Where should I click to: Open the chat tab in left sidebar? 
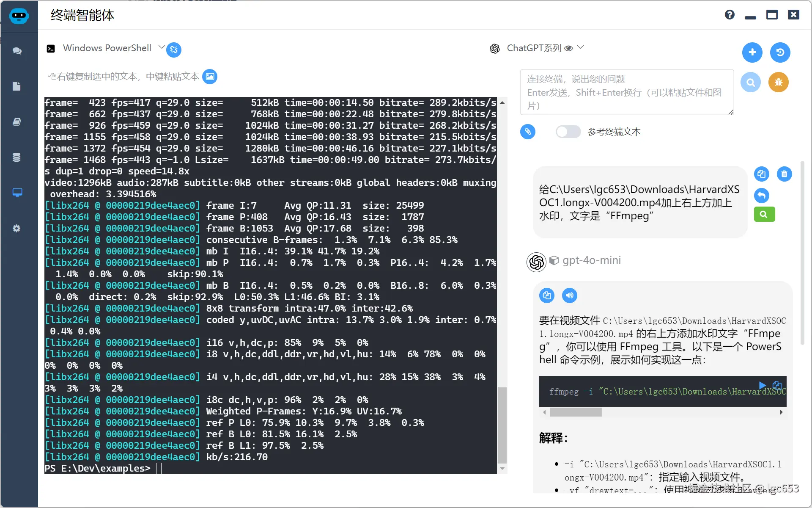pos(17,51)
